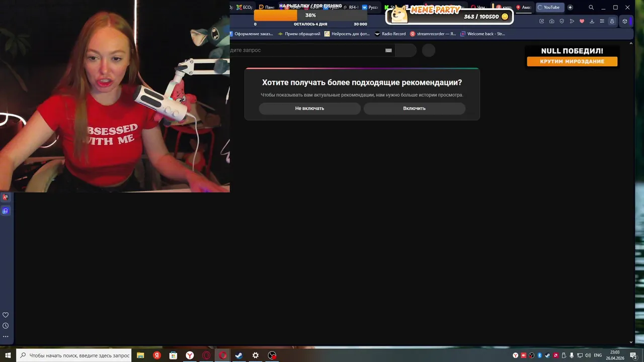Open the Нейросеть для фот... bookmark
This screenshot has height=362, width=644.
[x=347, y=34]
